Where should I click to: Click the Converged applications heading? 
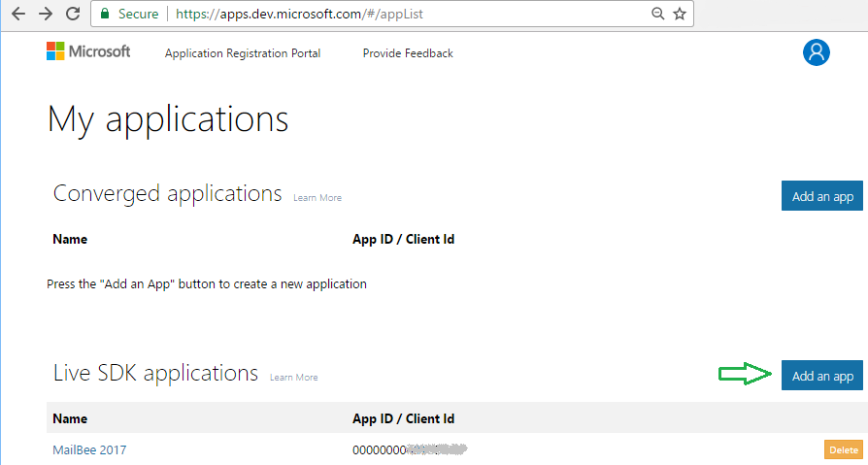167,194
